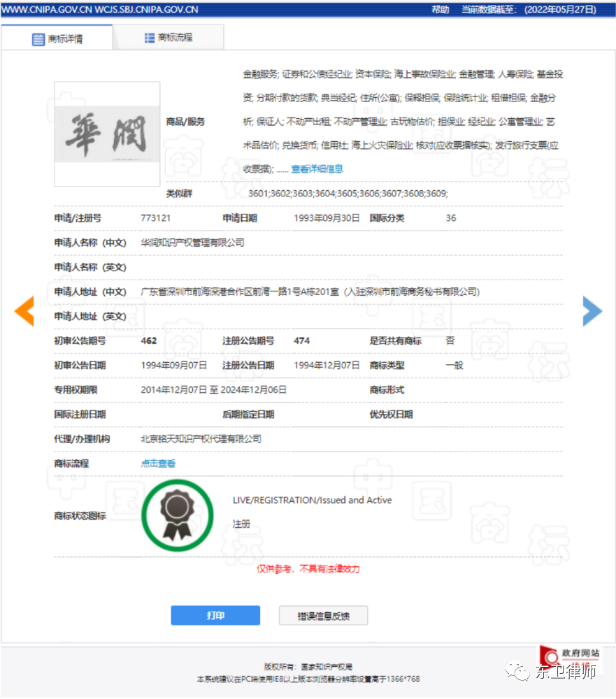Select registration announcement issue number 474
Viewport: 616px width, 699px height.
[x=302, y=340]
